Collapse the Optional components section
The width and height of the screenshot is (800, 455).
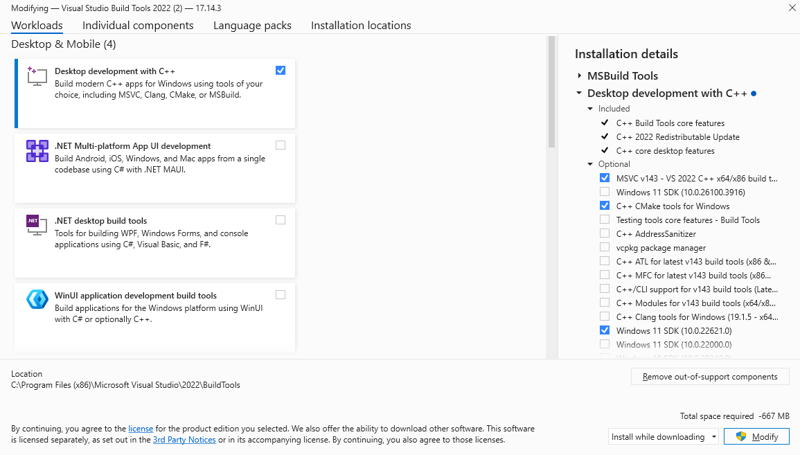(x=591, y=164)
